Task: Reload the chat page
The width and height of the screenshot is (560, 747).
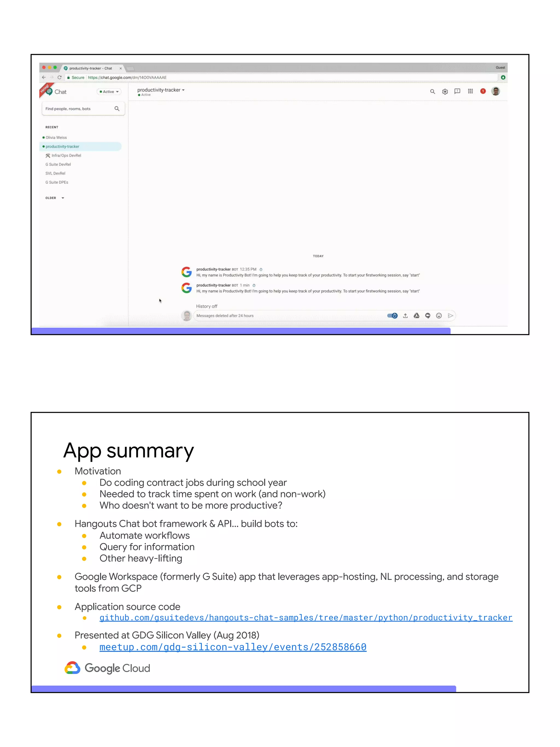Action: [59, 77]
